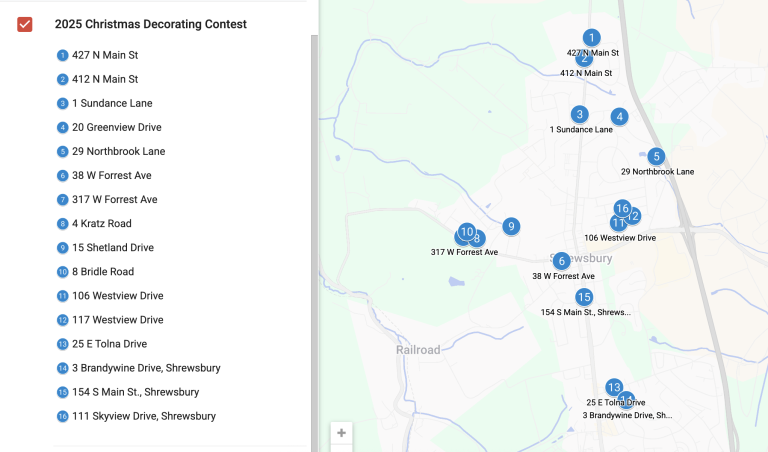This screenshot has width=768, height=452.
Task: Select 117 Westview Drive in the sidebar
Action: [117, 320]
